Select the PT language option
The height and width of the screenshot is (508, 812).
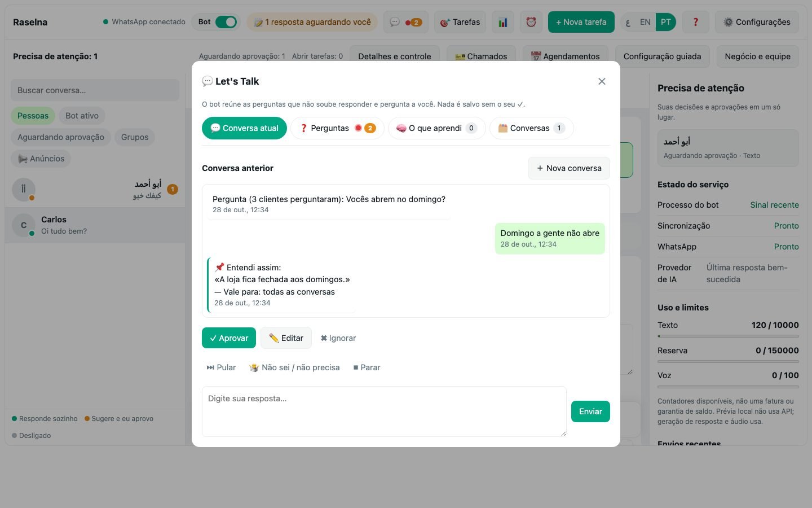[666, 22]
